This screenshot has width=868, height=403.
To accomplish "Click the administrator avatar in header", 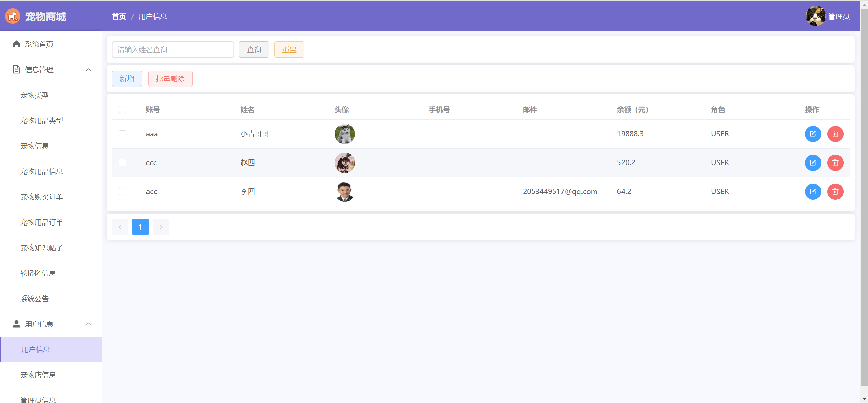I will pos(815,16).
